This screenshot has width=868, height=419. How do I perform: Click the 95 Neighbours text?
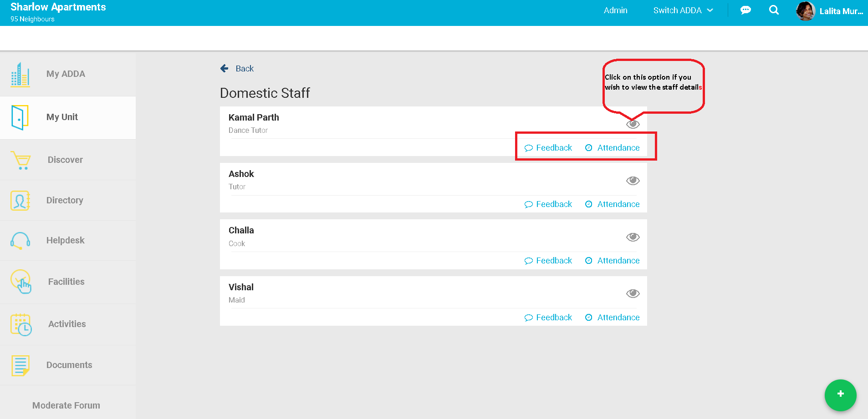32,19
